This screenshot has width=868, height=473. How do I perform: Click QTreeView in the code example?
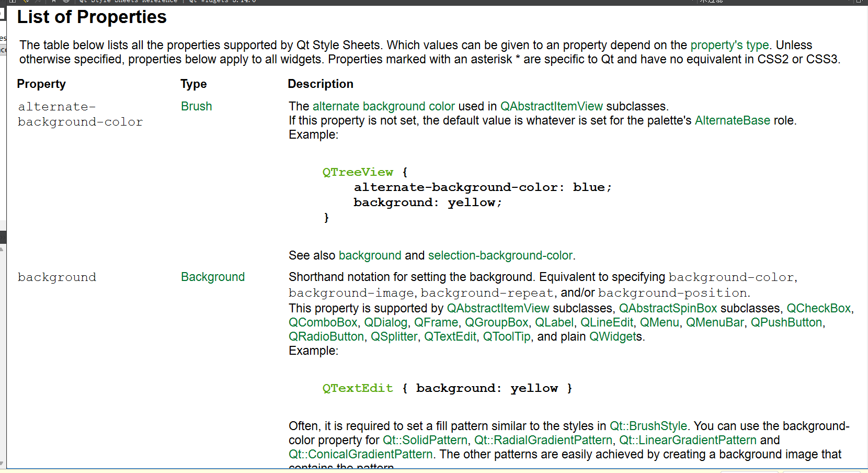click(358, 172)
